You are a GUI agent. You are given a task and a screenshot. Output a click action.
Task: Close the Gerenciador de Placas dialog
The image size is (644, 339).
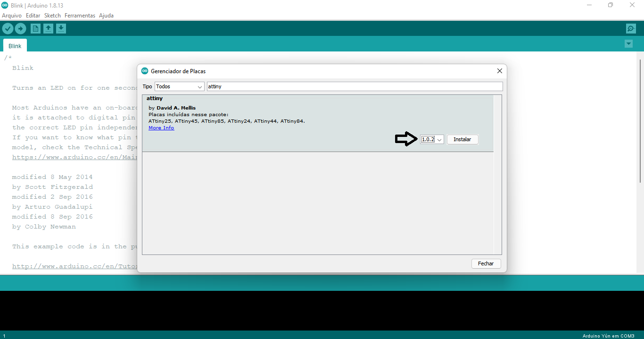(x=500, y=71)
